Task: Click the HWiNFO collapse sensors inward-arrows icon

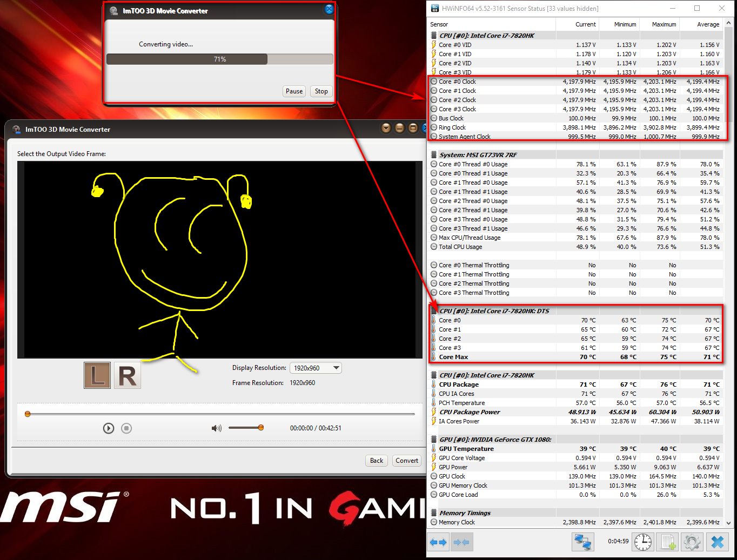Action: pos(461,542)
